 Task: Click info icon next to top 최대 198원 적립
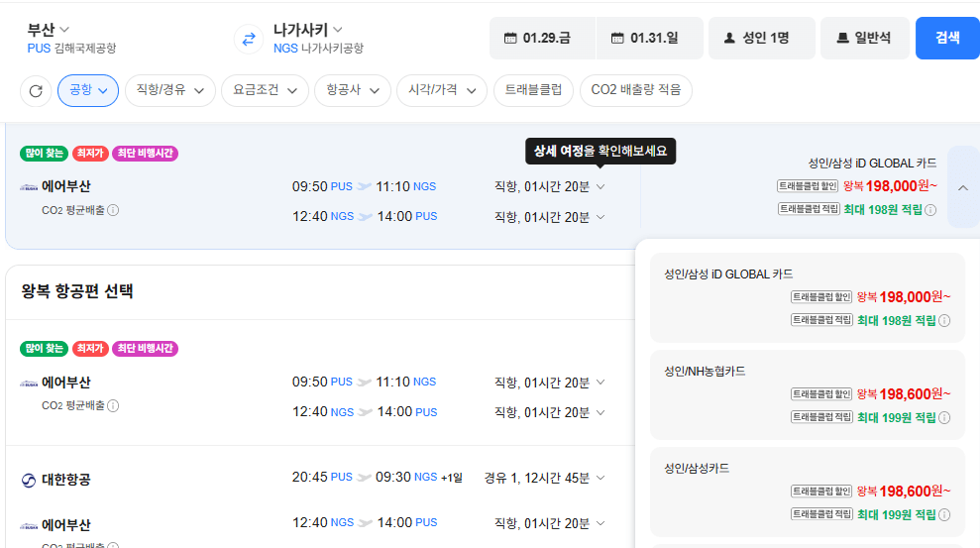click(x=930, y=210)
